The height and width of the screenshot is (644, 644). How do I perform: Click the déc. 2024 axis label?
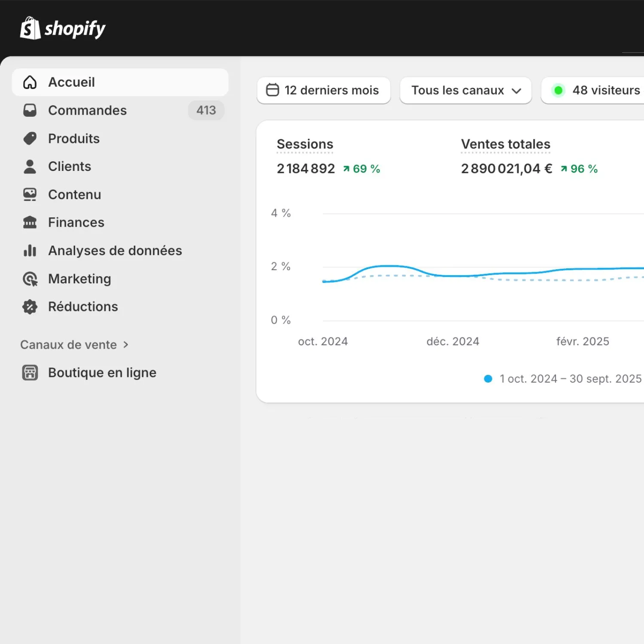pyautogui.click(x=453, y=341)
